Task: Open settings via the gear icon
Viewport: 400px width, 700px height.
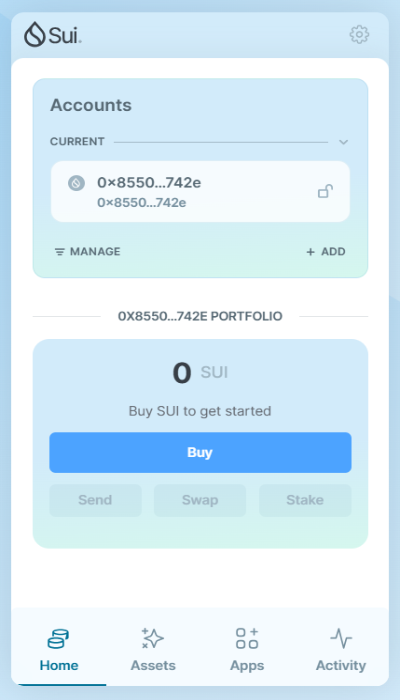Action: point(359,35)
